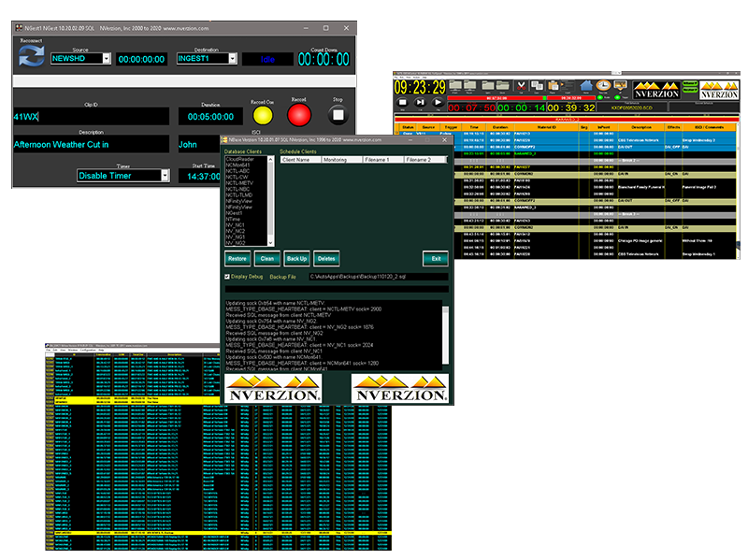
Task: Click the Home house icon in NControl
Action: pyautogui.click(x=586, y=86)
